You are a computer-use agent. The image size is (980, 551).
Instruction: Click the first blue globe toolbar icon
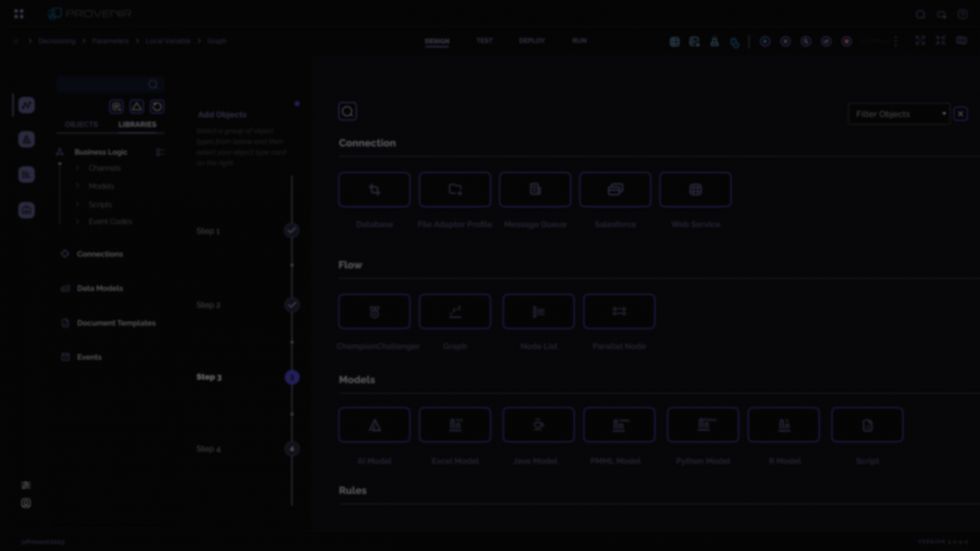(674, 41)
